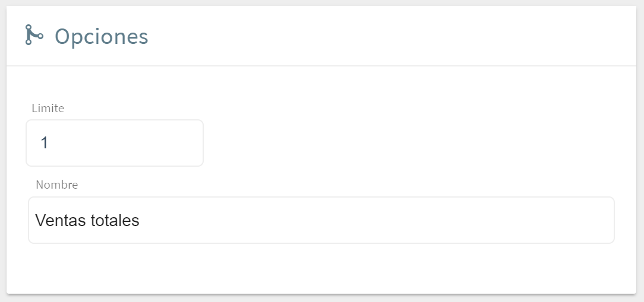This screenshot has height=302, width=644.
Task: Click after the last letter of "totales"
Action: coord(140,221)
